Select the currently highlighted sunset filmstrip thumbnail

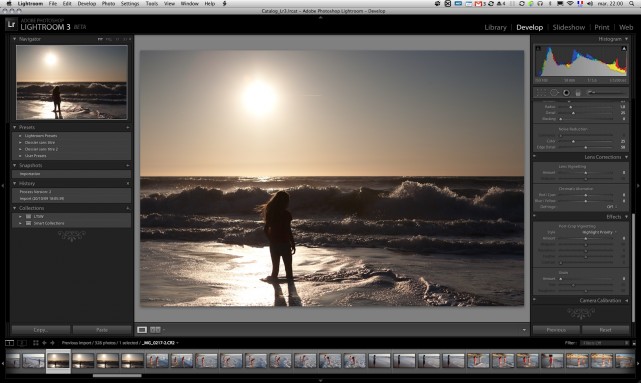pyautogui.click(x=58, y=361)
